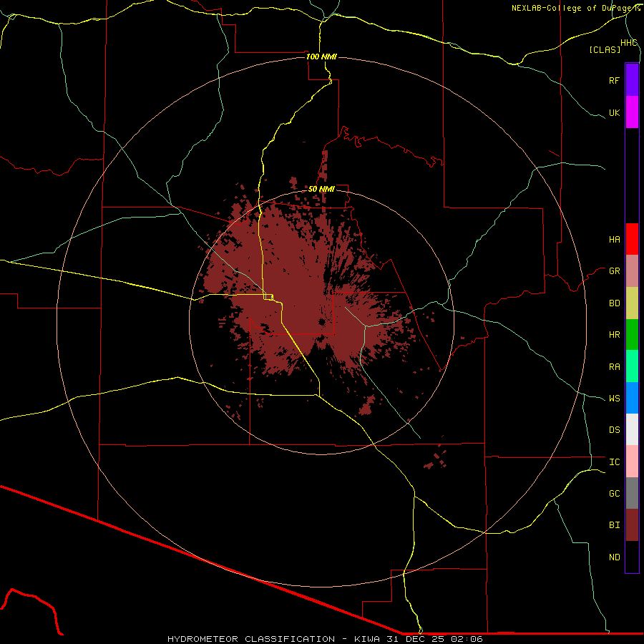This screenshot has height=644, width=644.
Task: Click the HR legend label
Action: pos(614,335)
